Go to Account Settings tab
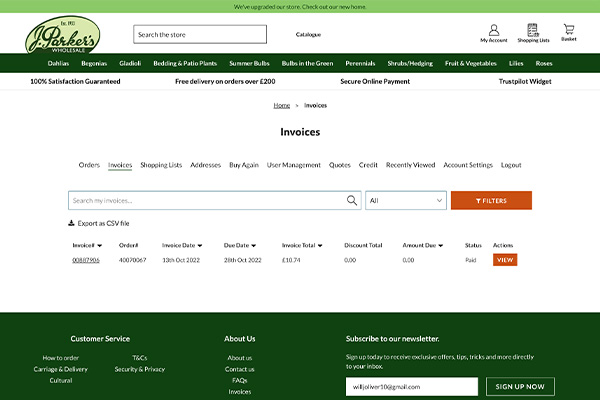The image size is (600, 400). pos(468,165)
